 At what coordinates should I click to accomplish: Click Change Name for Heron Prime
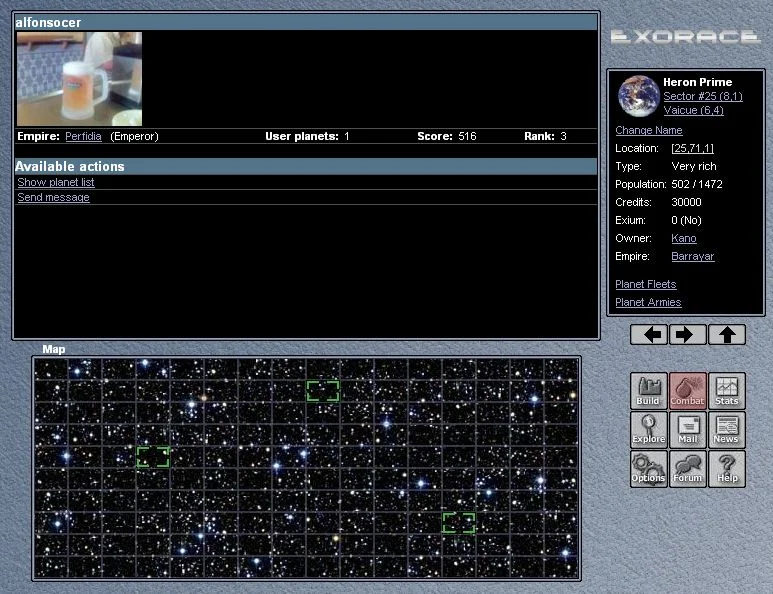point(649,130)
